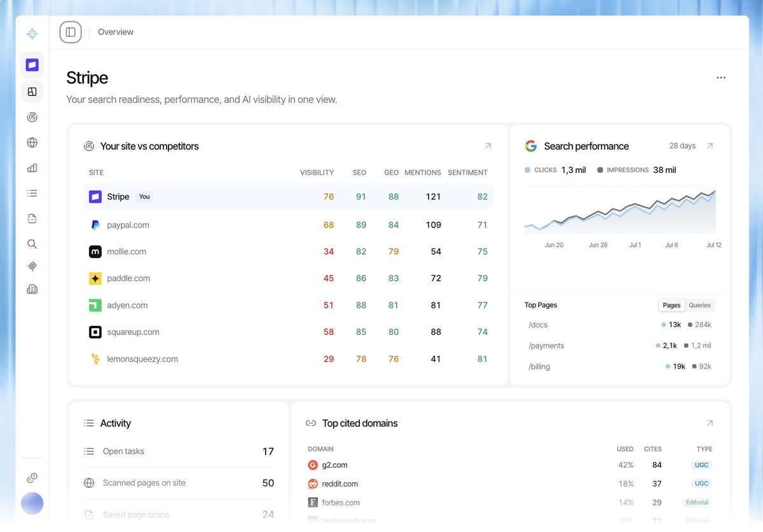Open the paperclip icon in sidebar

pyautogui.click(x=32, y=266)
